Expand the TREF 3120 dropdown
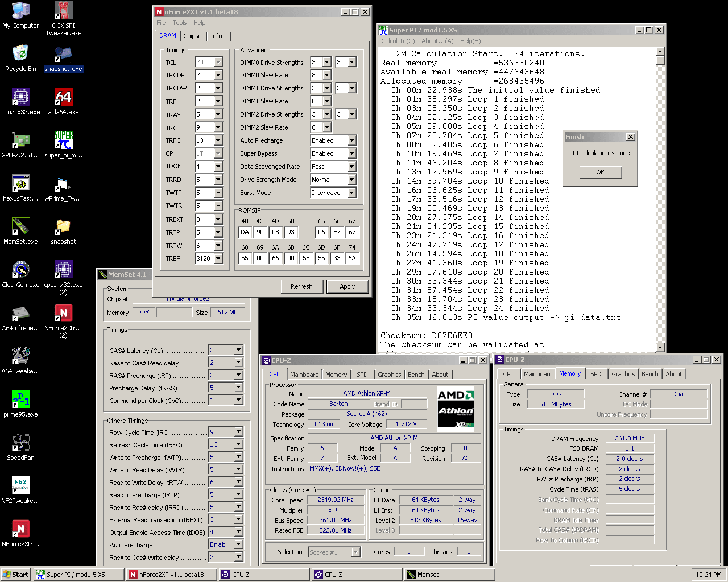The width and height of the screenshot is (728, 582). [x=218, y=259]
